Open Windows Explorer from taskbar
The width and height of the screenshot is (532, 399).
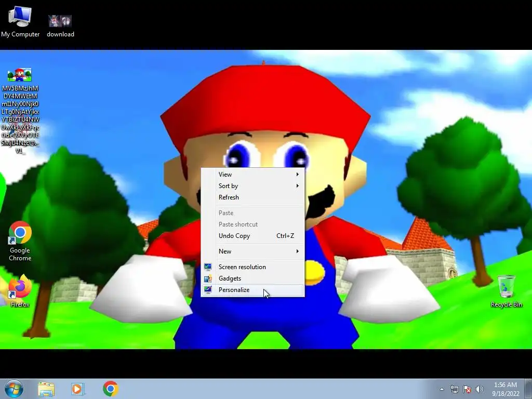(x=46, y=389)
